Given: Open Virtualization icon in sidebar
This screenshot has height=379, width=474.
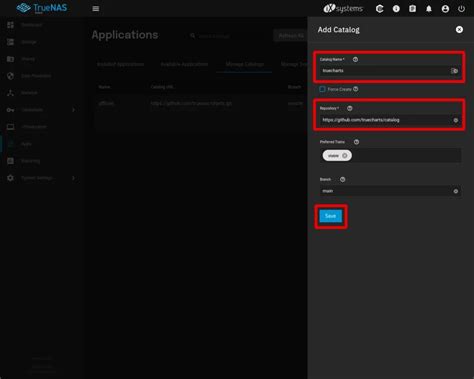Looking at the screenshot, I should [10, 127].
